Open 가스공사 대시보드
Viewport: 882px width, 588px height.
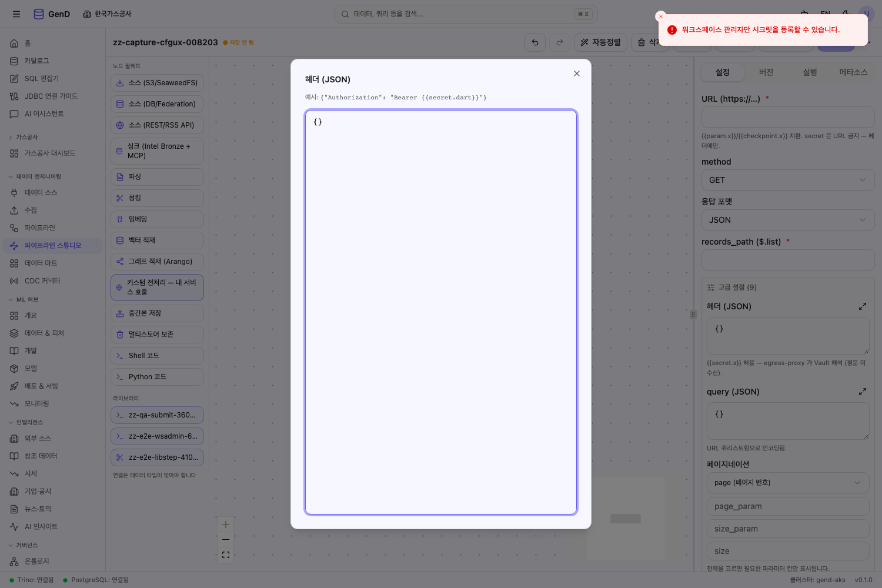53,153
